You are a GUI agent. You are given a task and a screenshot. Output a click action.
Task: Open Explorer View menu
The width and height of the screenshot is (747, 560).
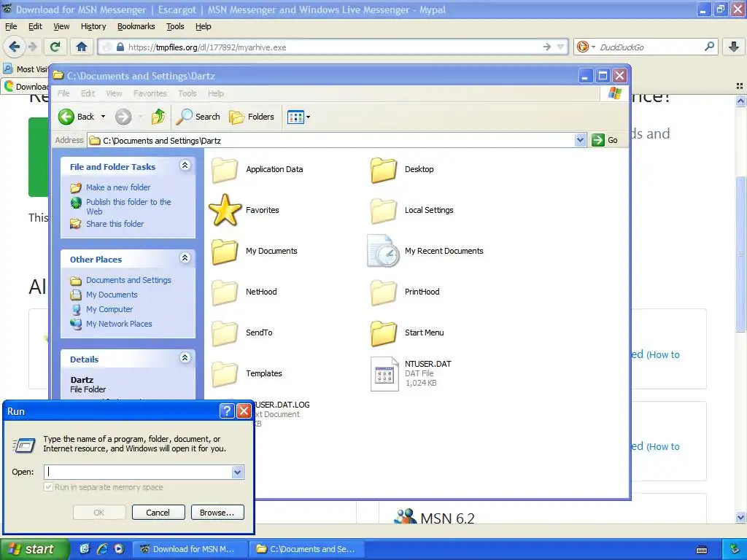pyautogui.click(x=114, y=93)
